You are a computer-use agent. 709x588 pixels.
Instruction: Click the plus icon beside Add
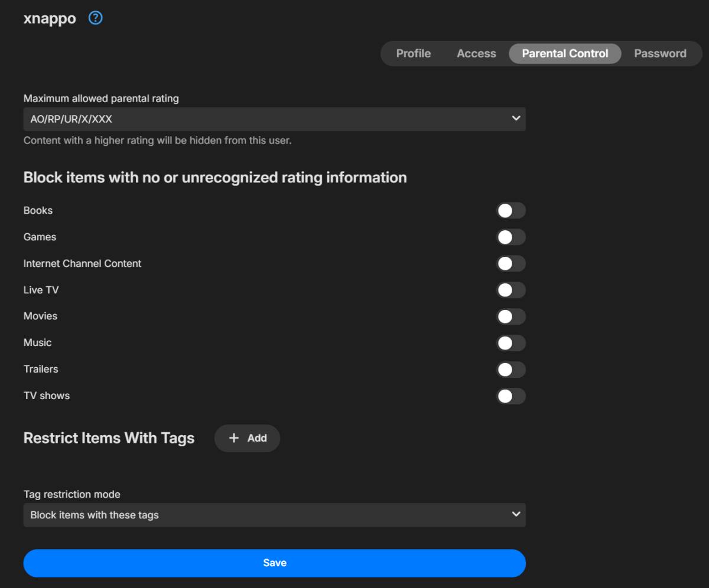[234, 438]
